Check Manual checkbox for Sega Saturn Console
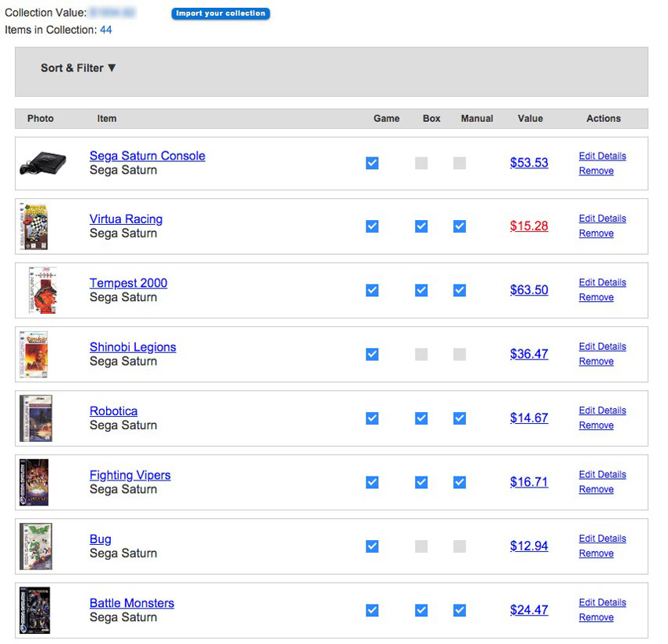668x644 pixels. click(459, 163)
